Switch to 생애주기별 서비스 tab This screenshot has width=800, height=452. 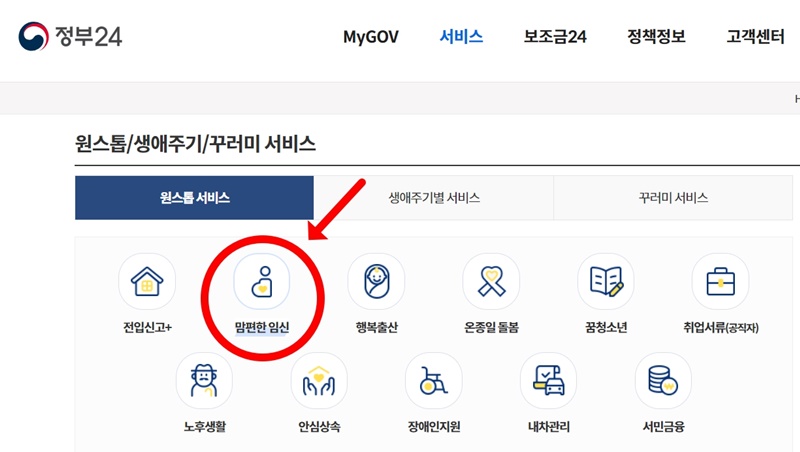(x=434, y=198)
